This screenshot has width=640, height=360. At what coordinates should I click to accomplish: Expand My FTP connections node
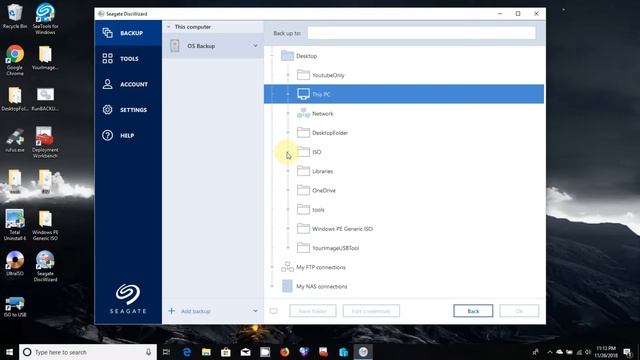click(x=272, y=267)
